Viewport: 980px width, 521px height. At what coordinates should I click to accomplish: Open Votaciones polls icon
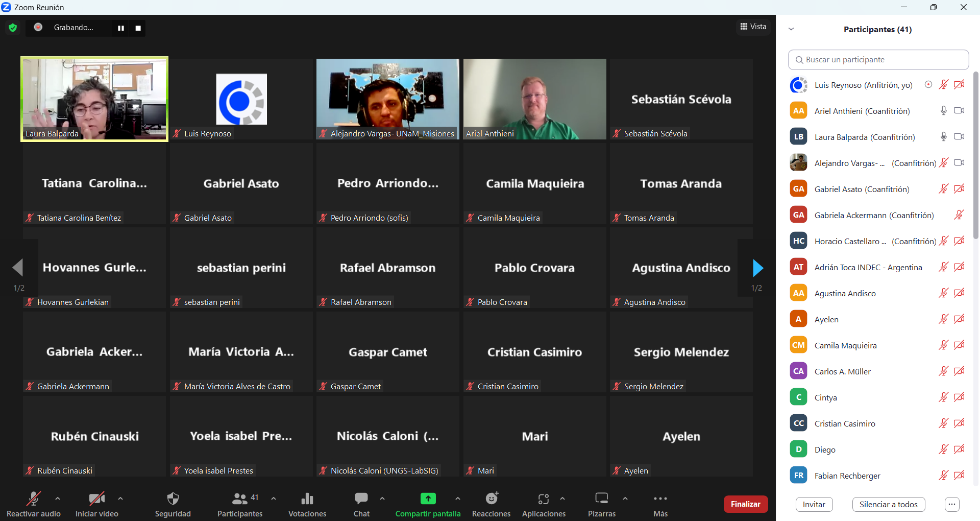point(307,499)
